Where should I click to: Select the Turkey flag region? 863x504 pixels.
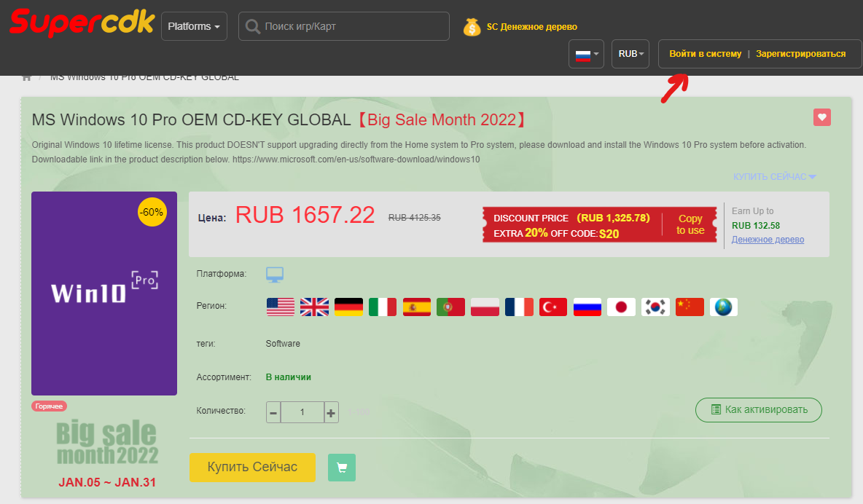[x=553, y=307]
